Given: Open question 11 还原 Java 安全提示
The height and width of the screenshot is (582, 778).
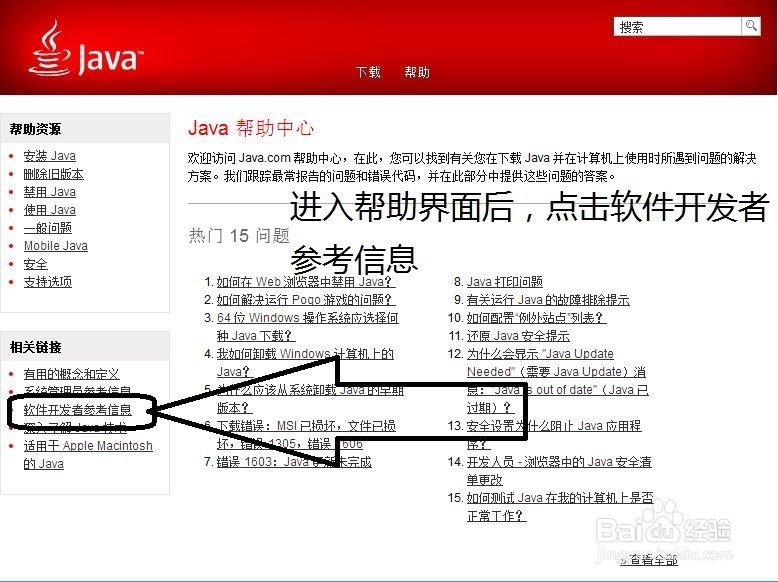Looking at the screenshot, I should pos(518,336).
